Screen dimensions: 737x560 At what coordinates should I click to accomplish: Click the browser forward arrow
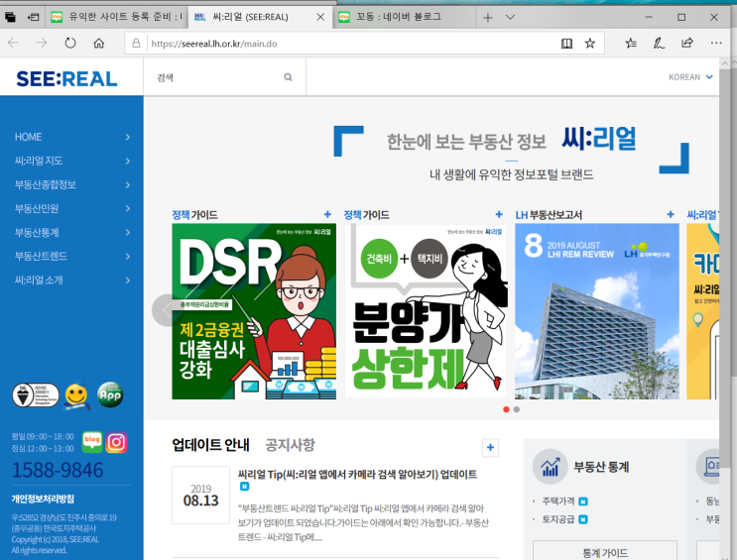point(42,44)
